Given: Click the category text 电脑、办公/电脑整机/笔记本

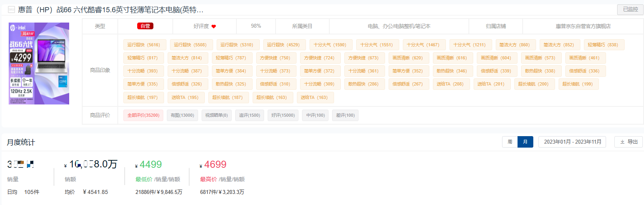Looking at the screenshot, I should point(399,26).
